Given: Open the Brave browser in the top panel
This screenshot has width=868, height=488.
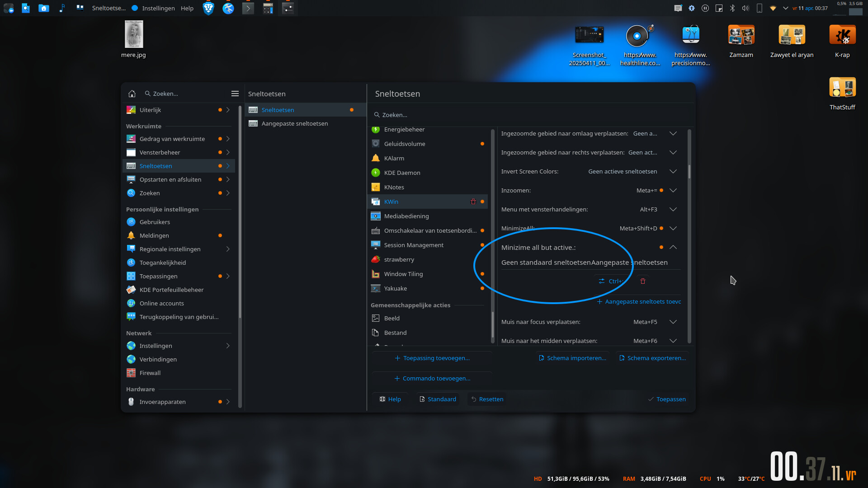Looking at the screenshot, I should click(x=208, y=8).
